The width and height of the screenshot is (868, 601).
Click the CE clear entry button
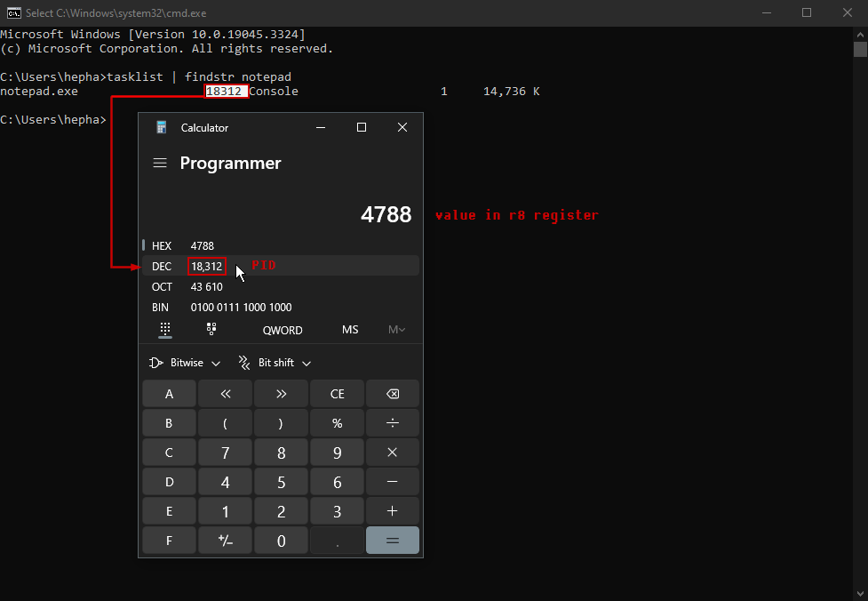tap(337, 394)
